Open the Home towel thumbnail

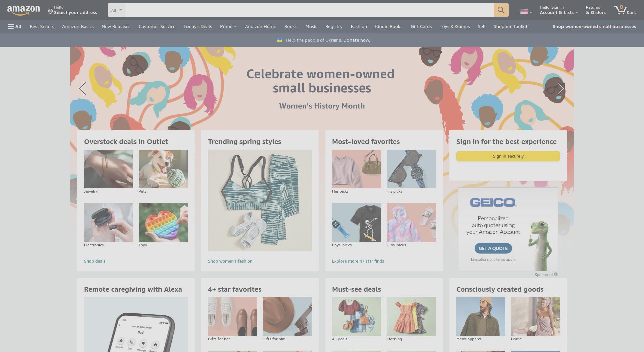535,316
